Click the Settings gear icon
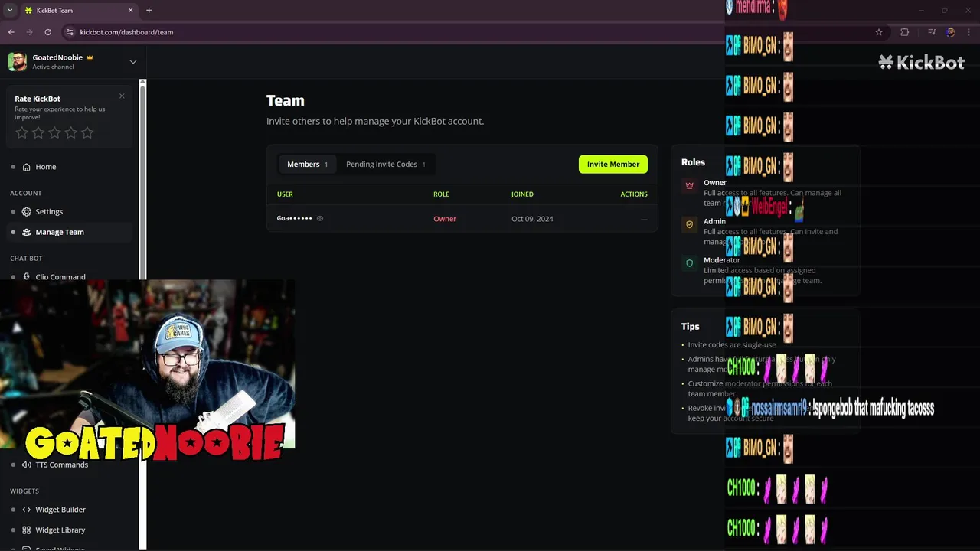The height and width of the screenshot is (551, 980). [x=27, y=211]
